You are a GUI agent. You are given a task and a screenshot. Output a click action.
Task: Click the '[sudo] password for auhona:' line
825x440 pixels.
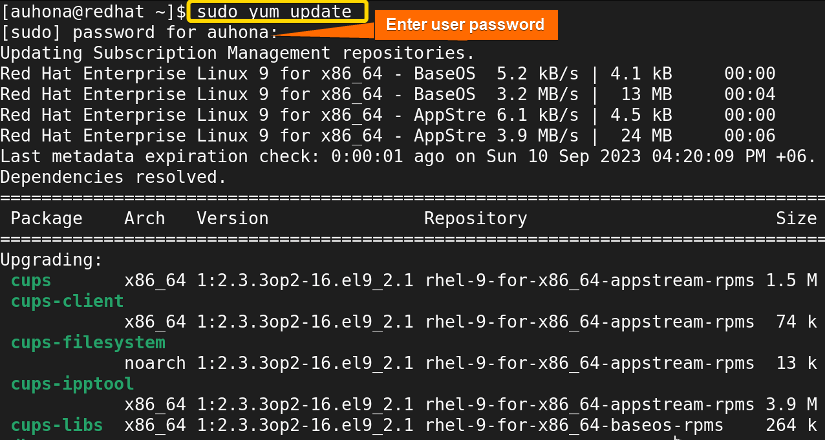(x=139, y=33)
